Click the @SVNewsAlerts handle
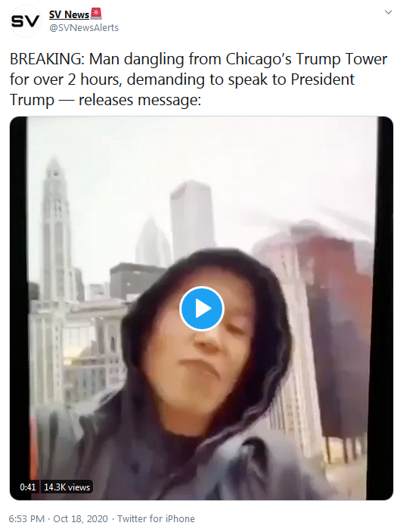This screenshot has height=532, width=400. pos(84,28)
